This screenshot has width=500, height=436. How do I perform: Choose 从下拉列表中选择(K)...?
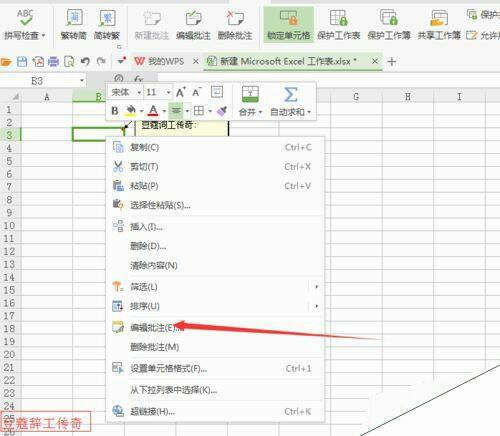click(x=215, y=390)
